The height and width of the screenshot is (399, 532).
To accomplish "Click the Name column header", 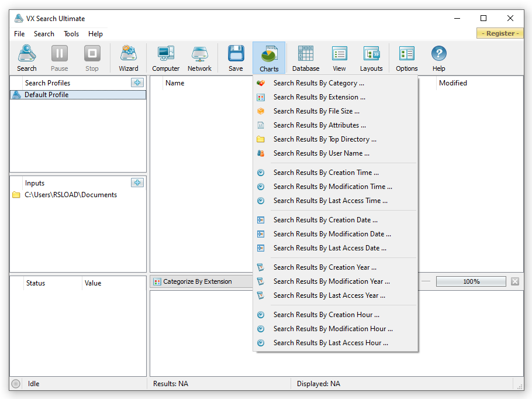I will tap(175, 83).
